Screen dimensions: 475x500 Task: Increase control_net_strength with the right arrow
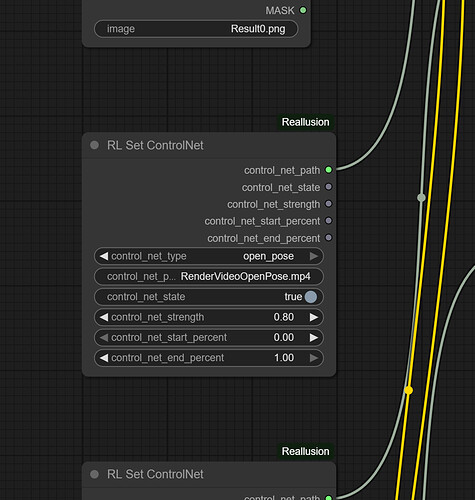pos(313,317)
